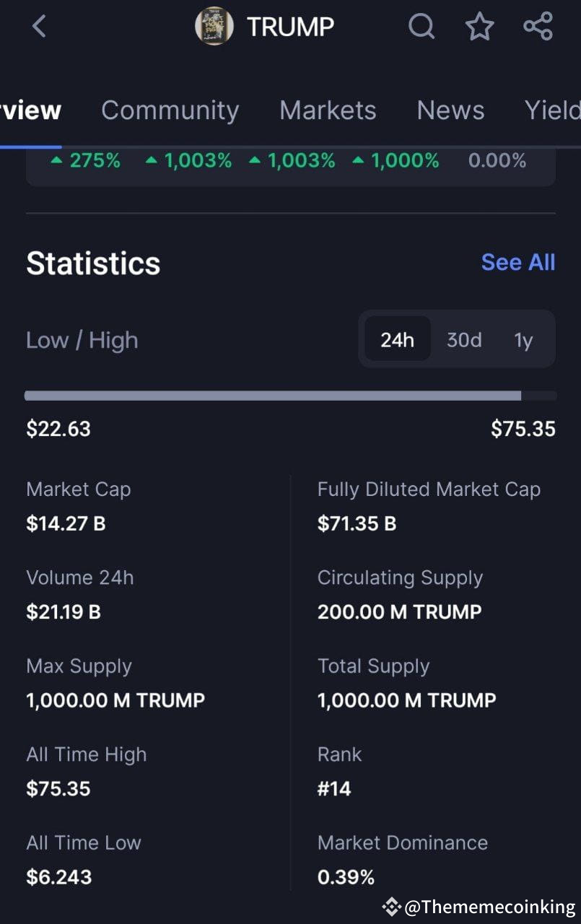Click the See All statistics link
581x924 pixels.
[518, 262]
